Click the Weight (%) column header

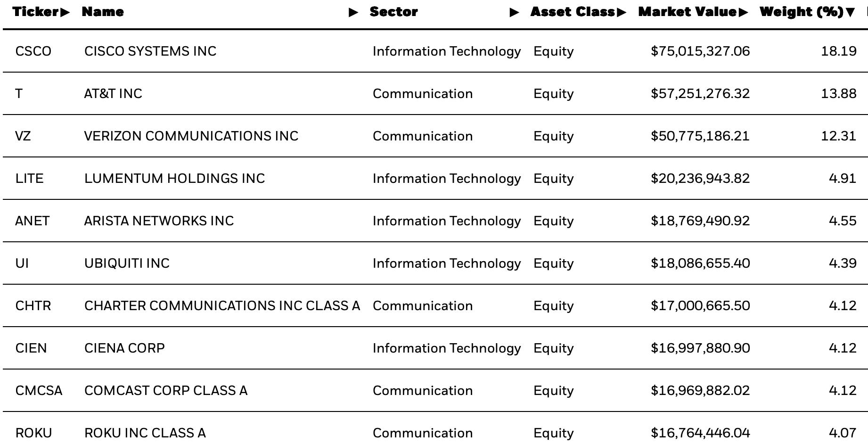tap(802, 12)
